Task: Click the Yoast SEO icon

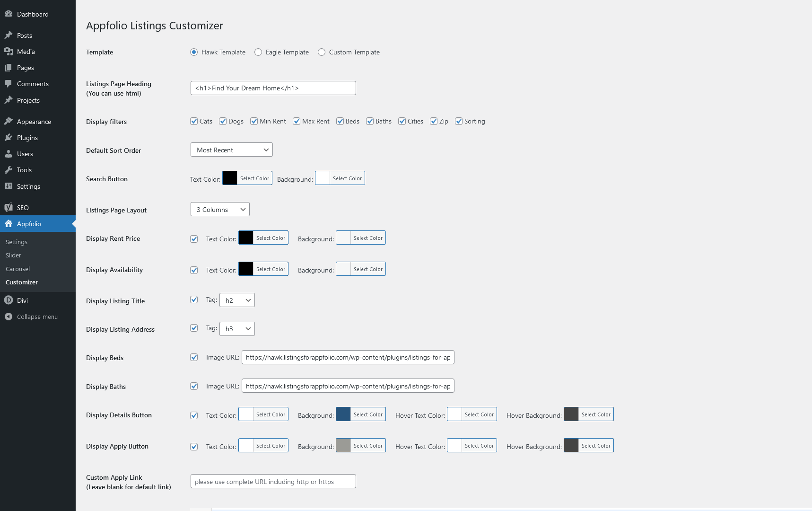Action: [x=9, y=208]
